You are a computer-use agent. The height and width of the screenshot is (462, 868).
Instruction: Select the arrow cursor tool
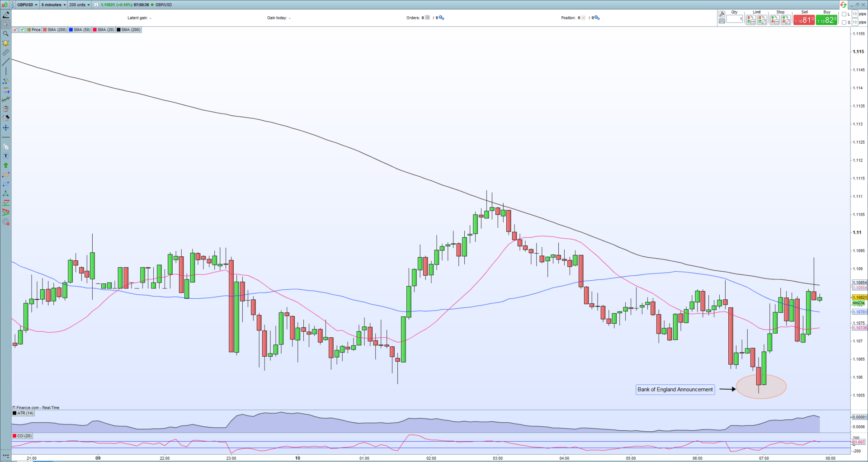6,24
